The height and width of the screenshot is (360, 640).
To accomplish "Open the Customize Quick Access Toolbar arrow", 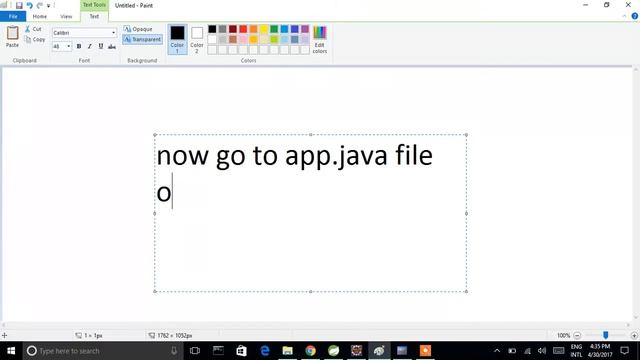I will click(x=48, y=6).
